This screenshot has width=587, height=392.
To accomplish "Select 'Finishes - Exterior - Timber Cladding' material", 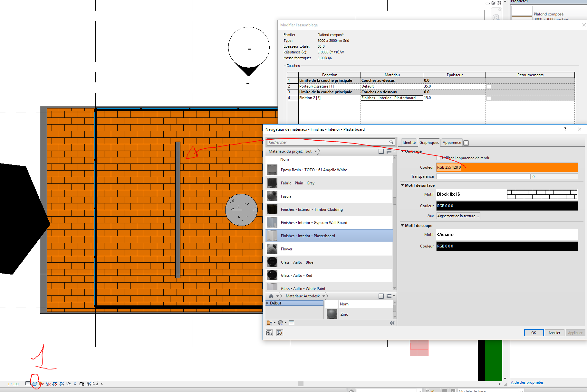I will [329, 209].
